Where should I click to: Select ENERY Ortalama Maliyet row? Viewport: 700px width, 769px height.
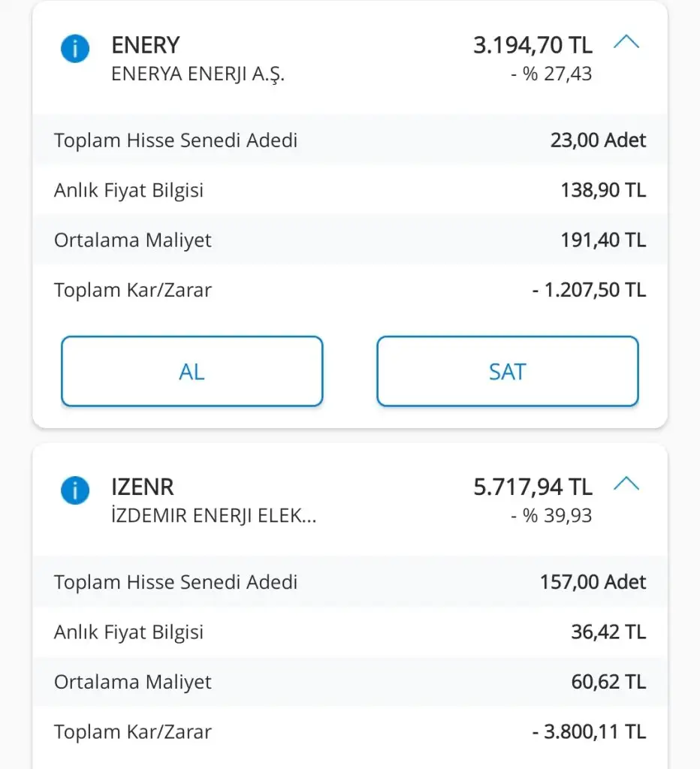350,240
